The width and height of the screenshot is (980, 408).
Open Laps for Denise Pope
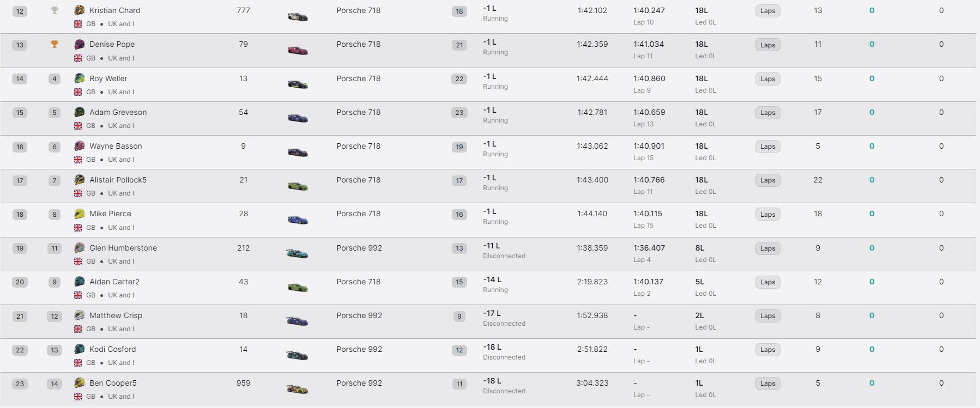(767, 45)
